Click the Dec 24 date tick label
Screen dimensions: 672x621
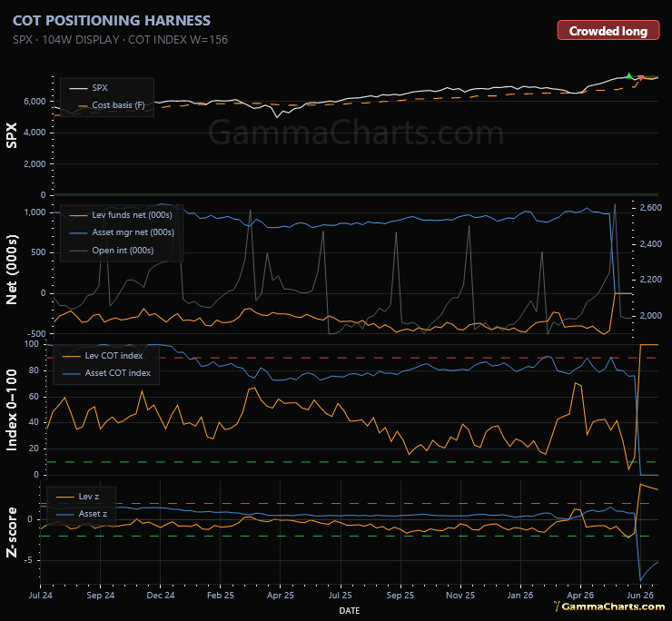point(161,596)
